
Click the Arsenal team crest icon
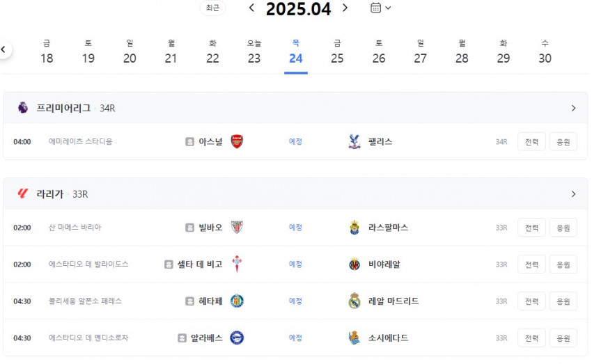[237, 141]
